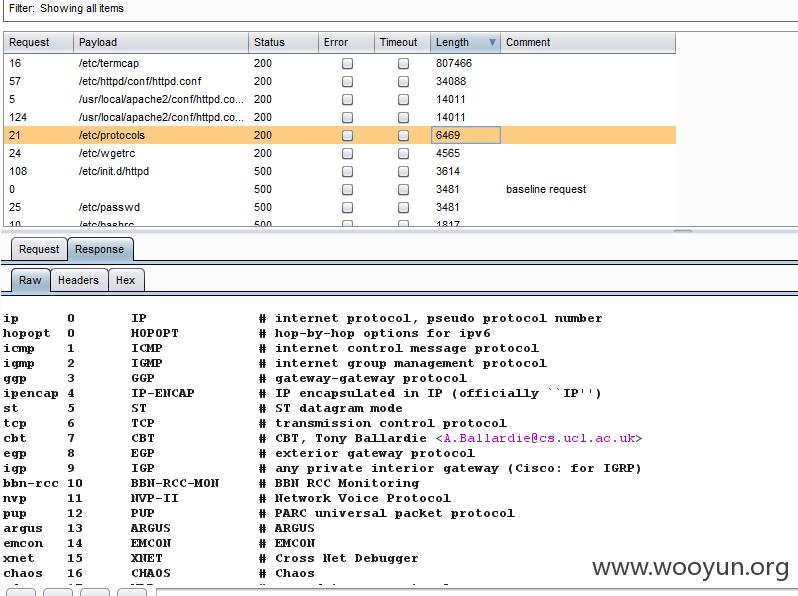The width and height of the screenshot is (798, 596).
Task: Click the tcp line in the response
Action: tap(254, 423)
